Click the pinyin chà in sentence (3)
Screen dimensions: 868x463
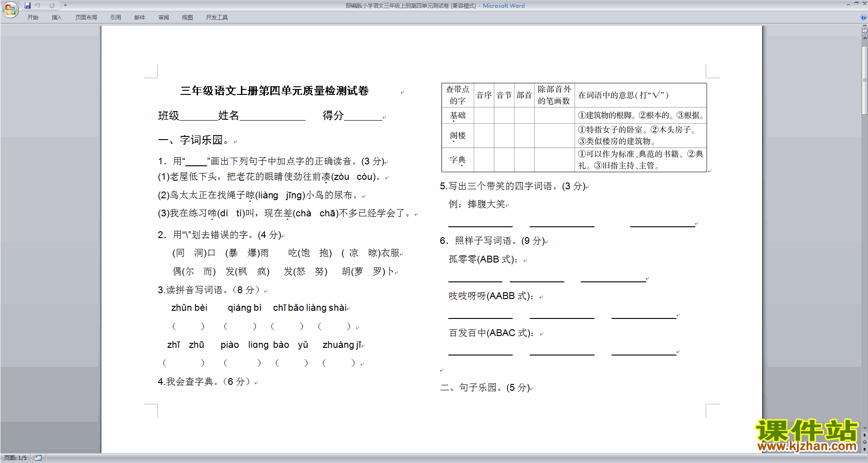[303, 213]
